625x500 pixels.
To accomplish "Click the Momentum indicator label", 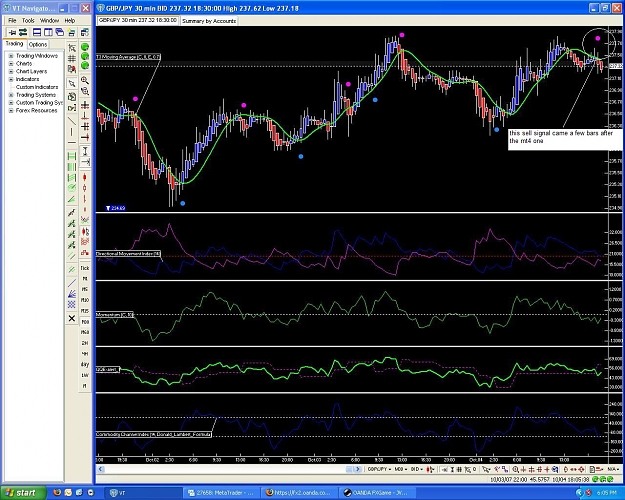I will click(115, 315).
